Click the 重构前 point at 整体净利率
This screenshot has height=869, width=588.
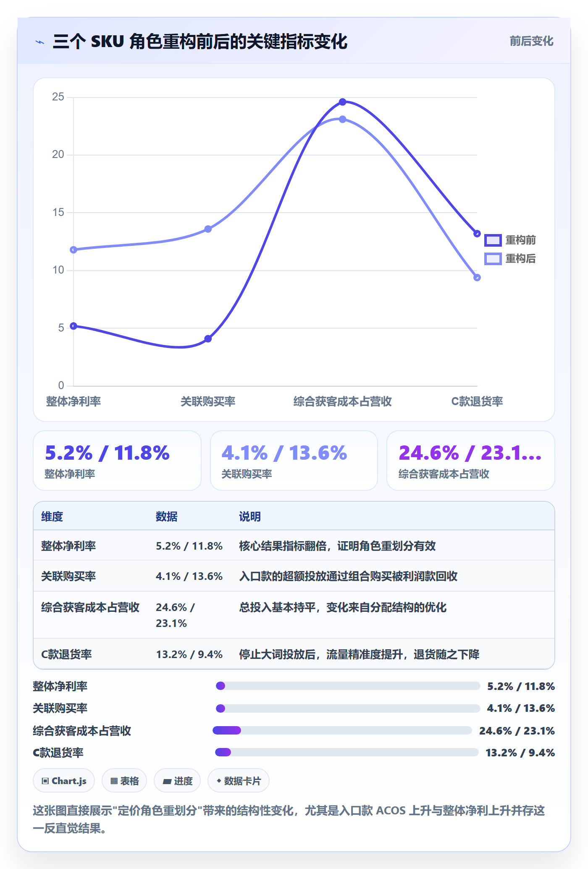(x=73, y=326)
